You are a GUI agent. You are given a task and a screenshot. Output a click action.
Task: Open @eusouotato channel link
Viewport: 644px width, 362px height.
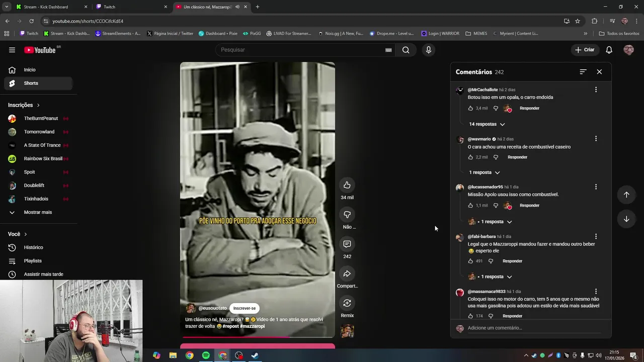(212, 308)
